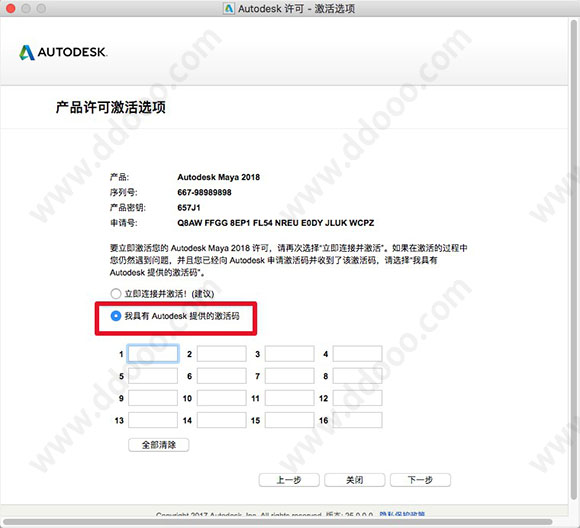Open the privacy policy link in footer
This screenshot has height=528, width=580.
click(402, 514)
